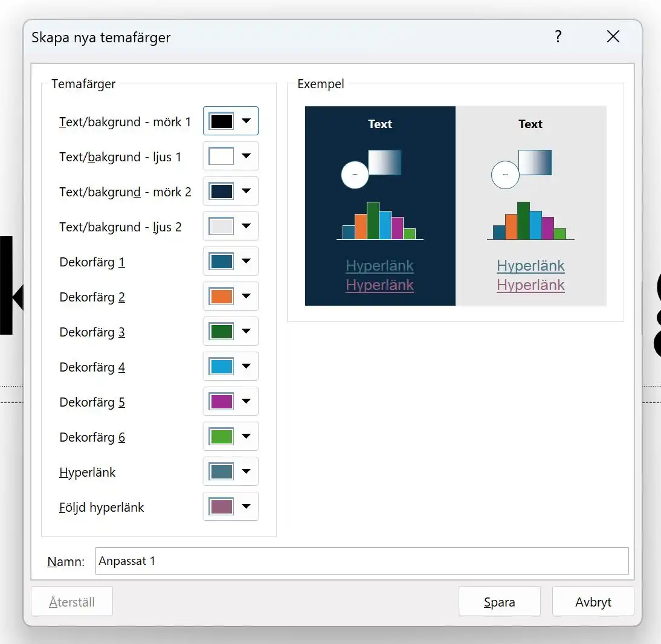Open dropdown arrow for Följd hyperlänk color
The width and height of the screenshot is (661, 644).
[246, 506]
